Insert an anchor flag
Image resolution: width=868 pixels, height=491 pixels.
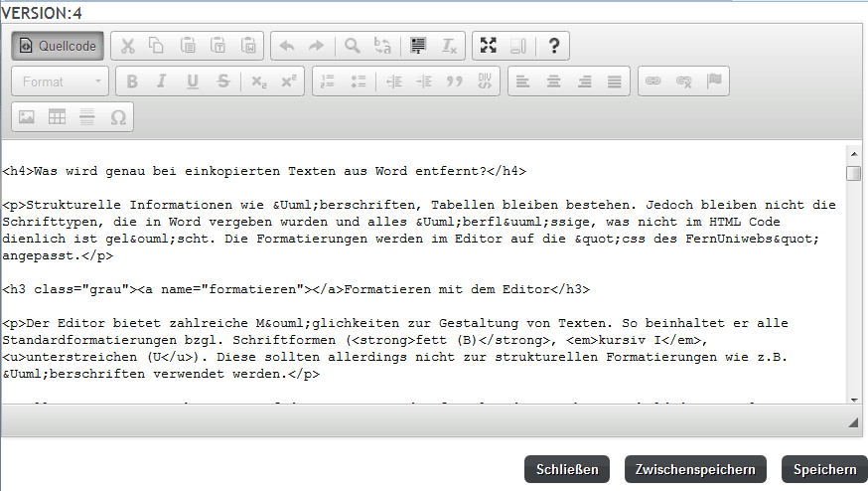coord(714,82)
